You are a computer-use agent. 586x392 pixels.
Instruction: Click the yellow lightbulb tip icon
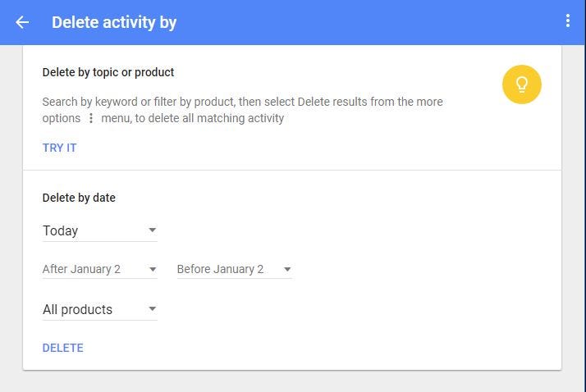pos(522,84)
